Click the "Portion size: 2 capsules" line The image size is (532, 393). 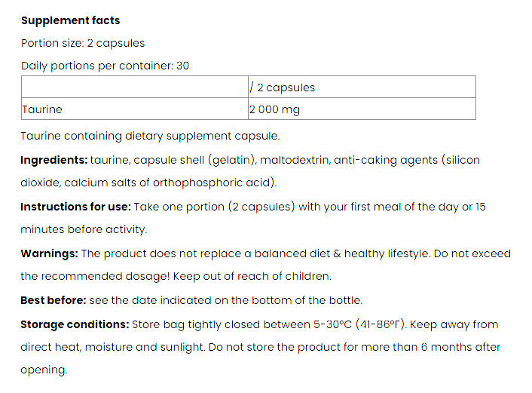[x=83, y=43]
